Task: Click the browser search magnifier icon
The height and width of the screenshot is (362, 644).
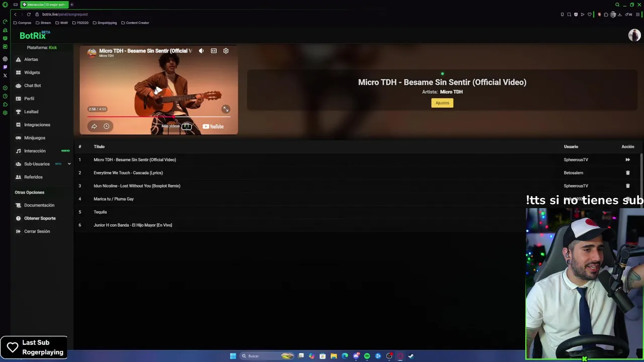Action: click(617, 5)
